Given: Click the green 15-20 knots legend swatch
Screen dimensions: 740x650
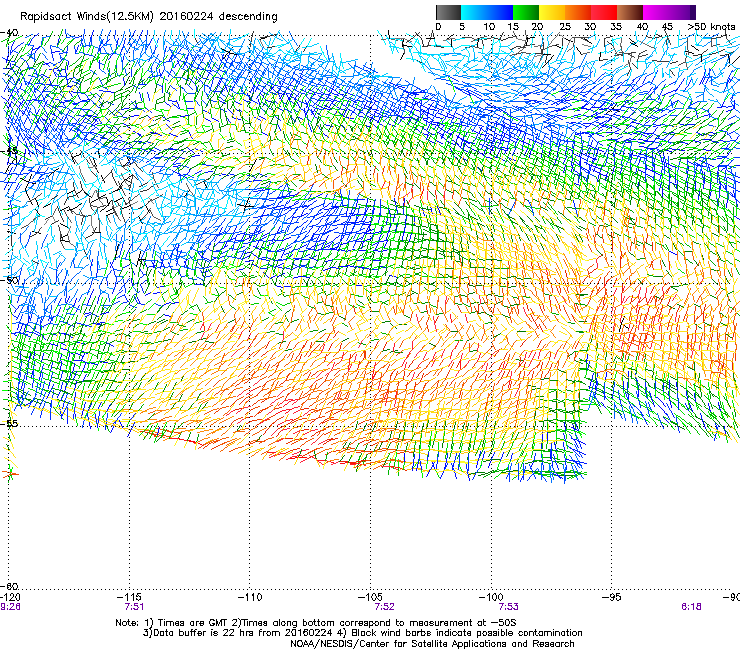Looking at the screenshot, I should click(x=526, y=12).
